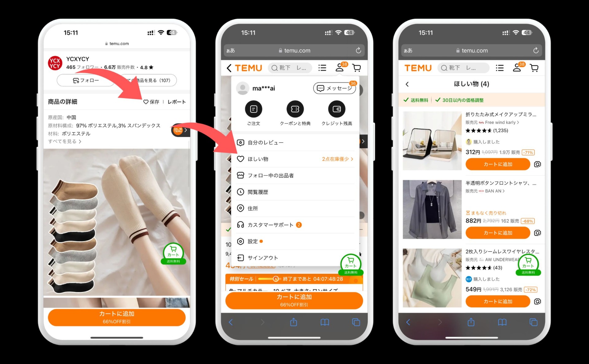Image resolution: width=589 pixels, height=364 pixels.
Task: Tap the cart icon in TEMU header
Action: (x=356, y=68)
